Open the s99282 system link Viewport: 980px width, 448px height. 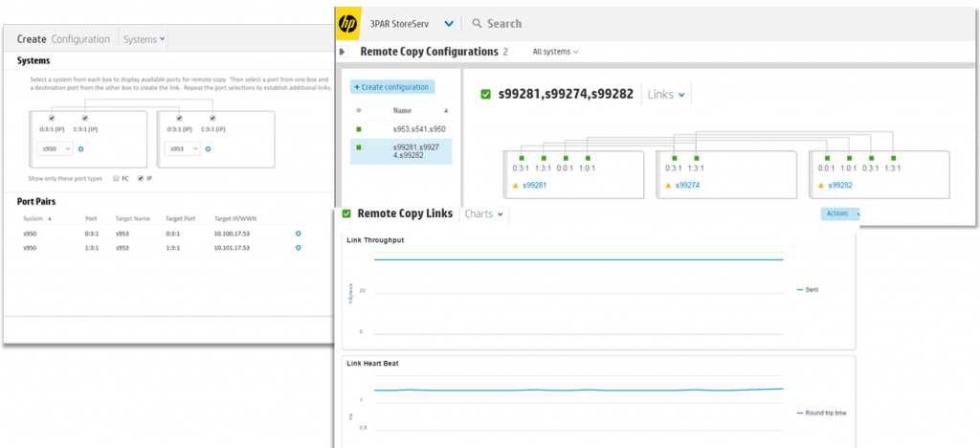point(840,186)
